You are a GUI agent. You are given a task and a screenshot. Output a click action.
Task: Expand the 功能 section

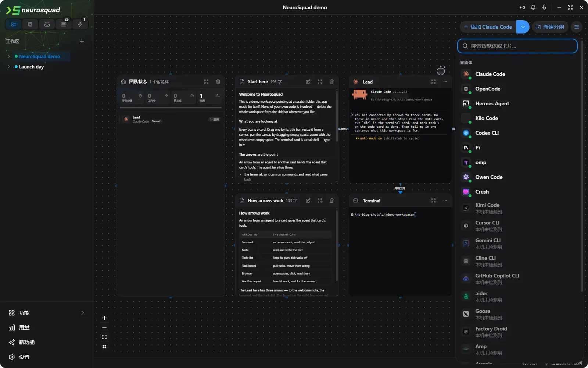47,313
